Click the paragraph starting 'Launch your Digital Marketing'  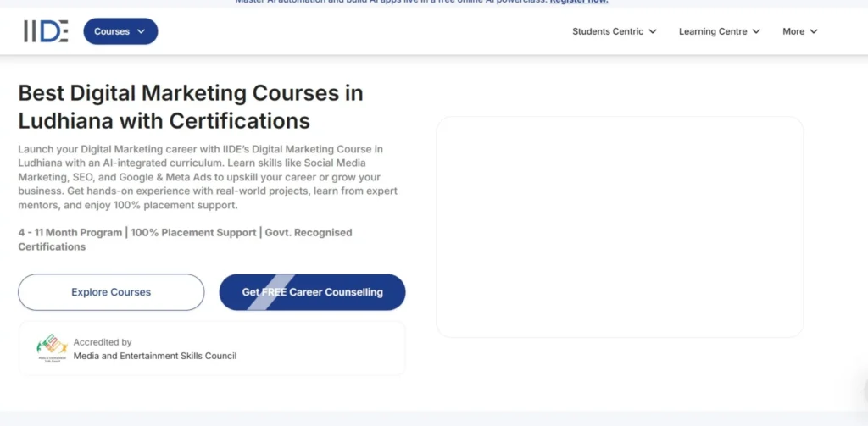(x=209, y=178)
